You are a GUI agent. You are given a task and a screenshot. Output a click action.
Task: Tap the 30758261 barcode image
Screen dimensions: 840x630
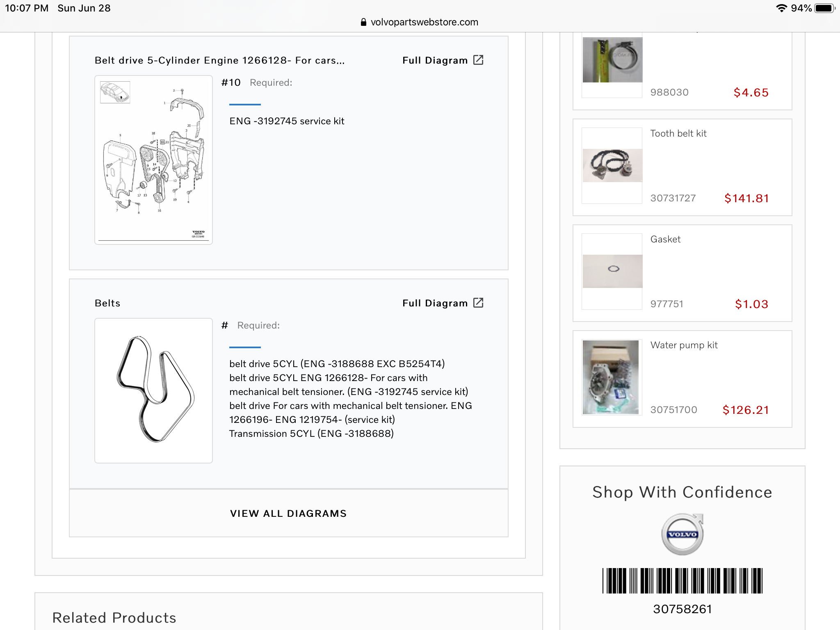(x=682, y=580)
